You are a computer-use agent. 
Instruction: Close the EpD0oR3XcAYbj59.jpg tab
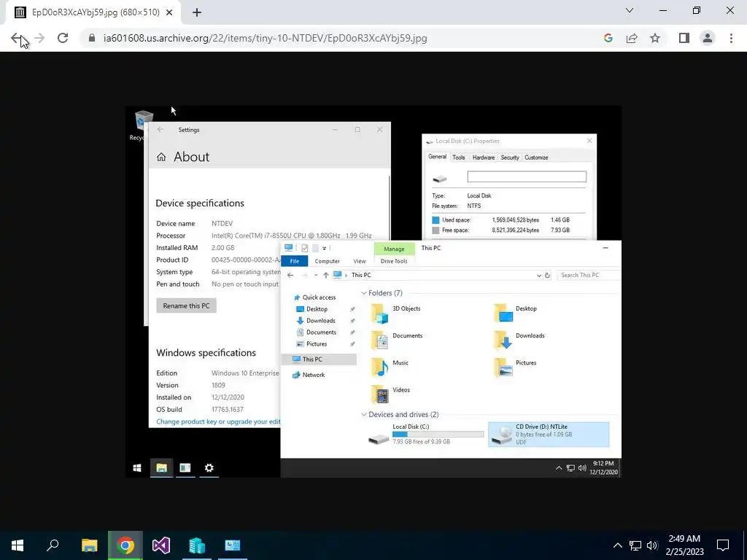pyautogui.click(x=169, y=13)
